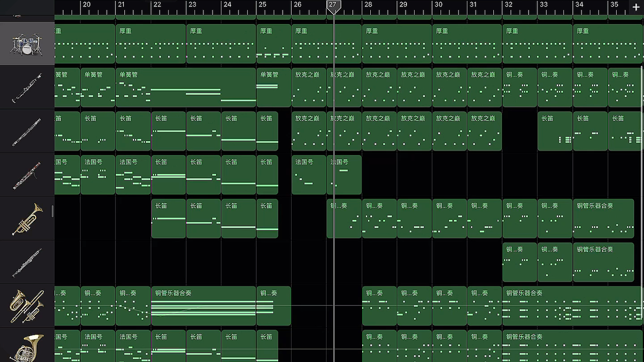Select trumpet track 铜...奏 region at bar 30
644x362 pixels.
[x=449, y=219]
